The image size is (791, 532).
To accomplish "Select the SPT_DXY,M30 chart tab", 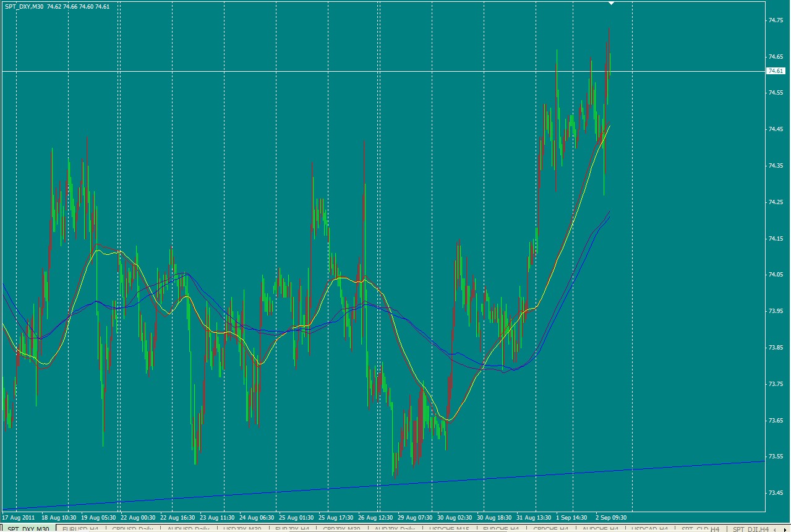I will pyautogui.click(x=28, y=529).
